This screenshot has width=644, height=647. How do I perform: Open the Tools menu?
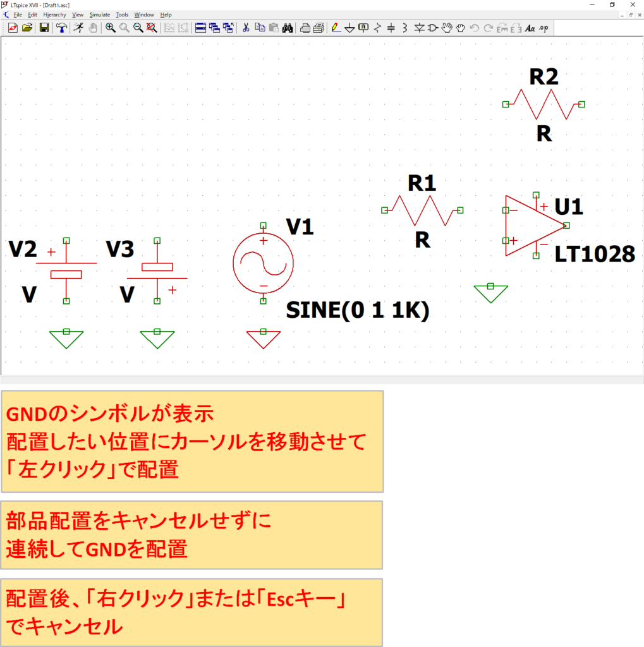122,15
